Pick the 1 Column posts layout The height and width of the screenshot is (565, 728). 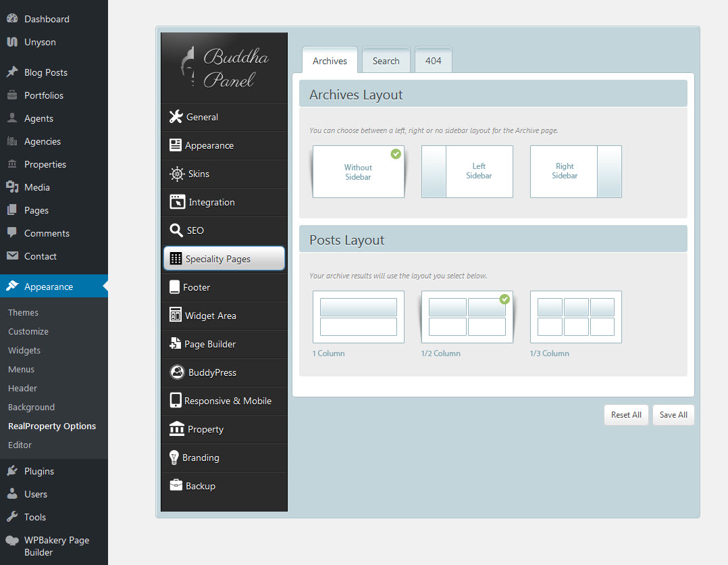[358, 317]
